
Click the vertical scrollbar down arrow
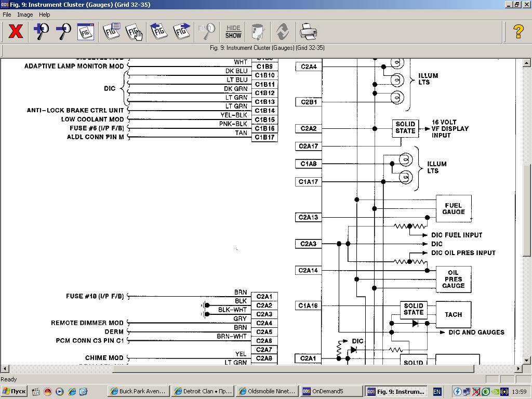(527, 360)
